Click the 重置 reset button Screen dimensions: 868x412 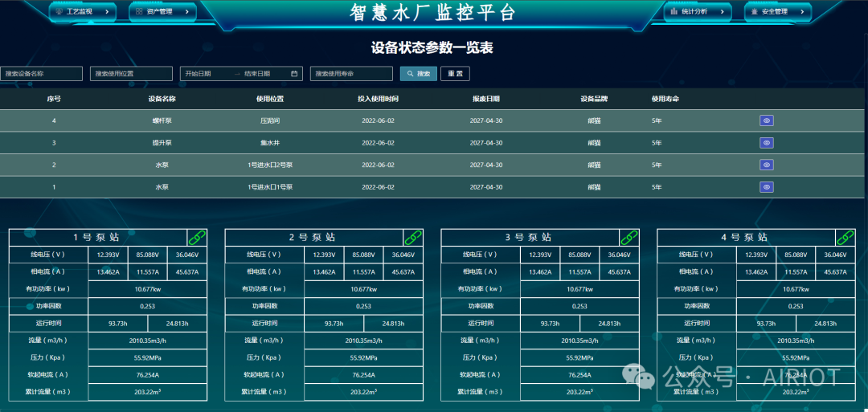click(x=455, y=74)
